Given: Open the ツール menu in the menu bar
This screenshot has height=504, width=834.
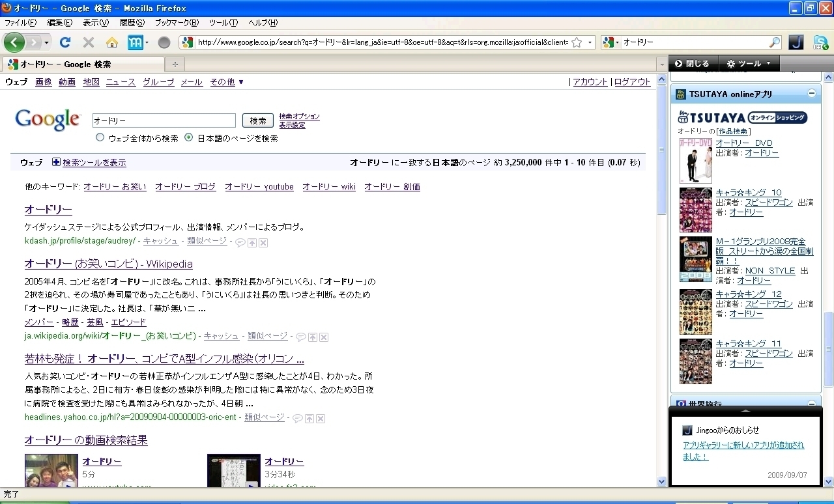Looking at the screenshot, I should 223,23.
